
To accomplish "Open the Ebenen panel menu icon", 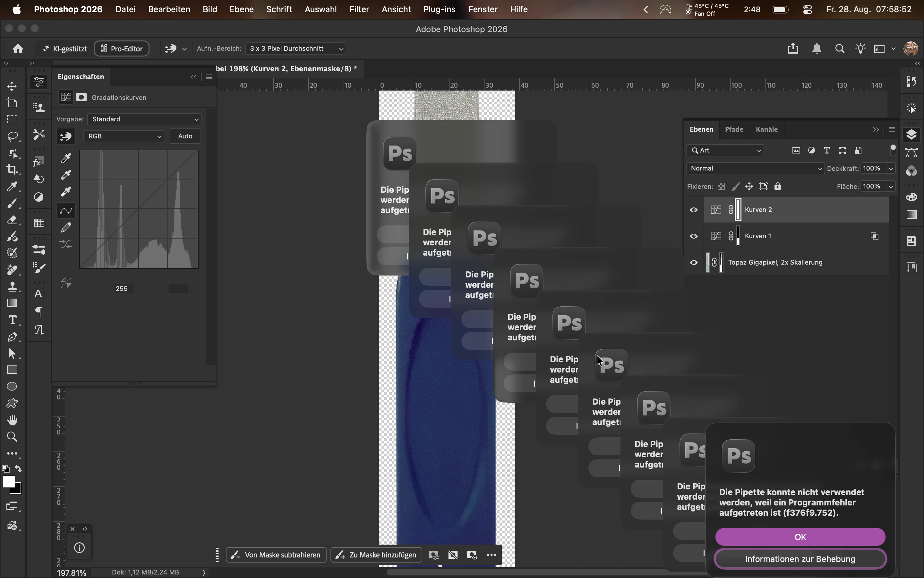I will point(892,130).
